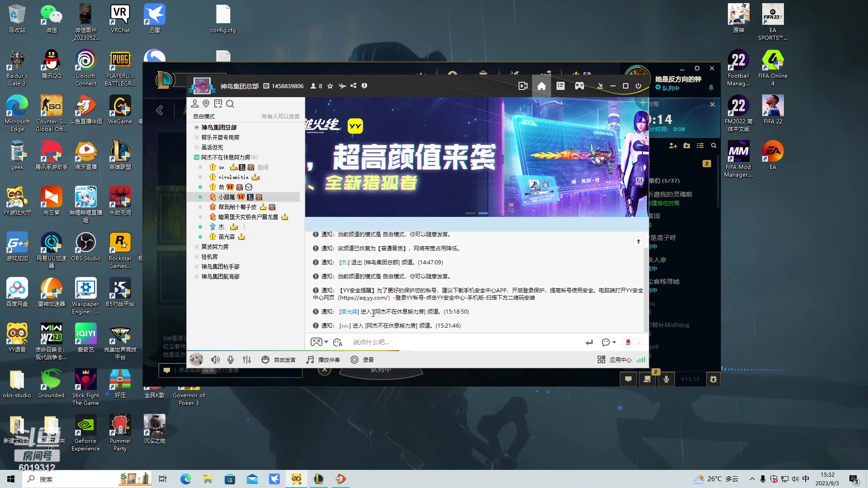Open Windows Start menu
The width and height of the screenshot is (868, 488).
(11, 479)
